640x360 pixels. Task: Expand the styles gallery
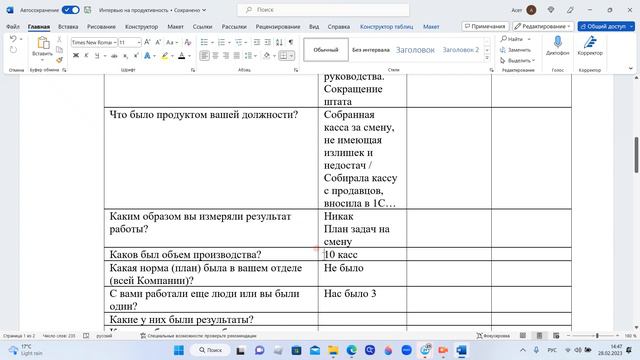pyautogui.click(x=487, y=58)
